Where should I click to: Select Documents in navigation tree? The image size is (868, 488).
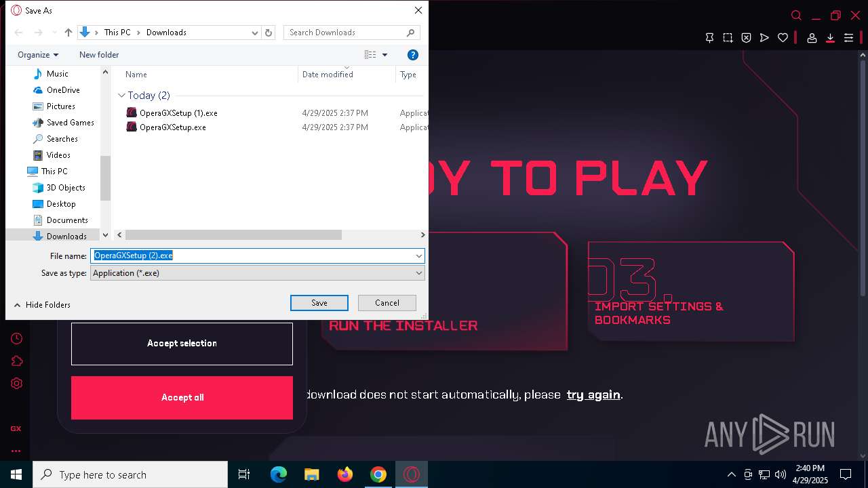pos(67,220)
